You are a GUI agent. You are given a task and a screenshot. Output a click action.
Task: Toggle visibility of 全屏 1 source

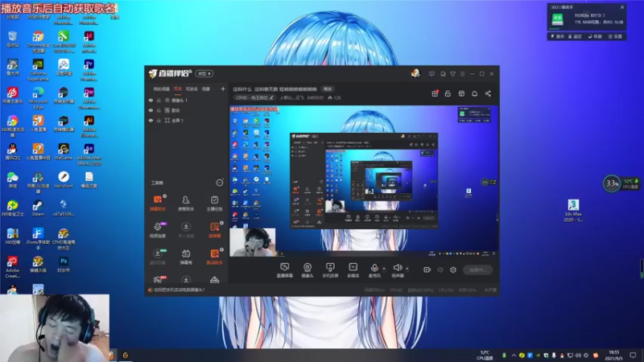pyautogui.click(x=151, y=120)
